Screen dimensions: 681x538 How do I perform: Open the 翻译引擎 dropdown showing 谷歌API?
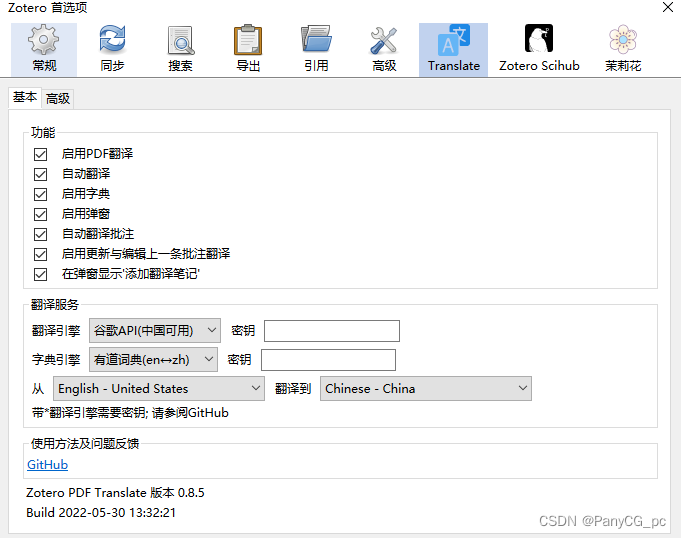[x=155, y=330]
